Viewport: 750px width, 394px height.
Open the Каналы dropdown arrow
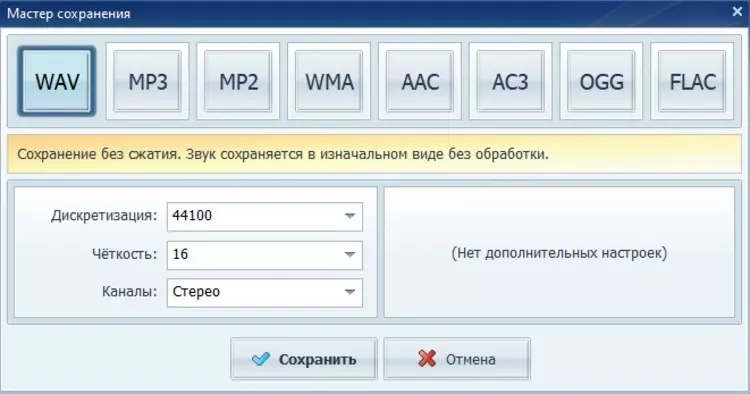[x=350, y=292]
